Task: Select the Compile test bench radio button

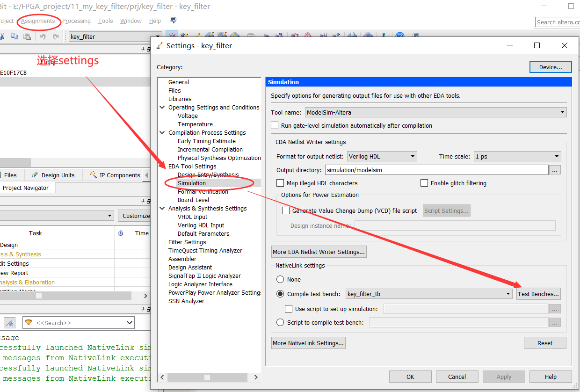Action: (x=280, y=294)
